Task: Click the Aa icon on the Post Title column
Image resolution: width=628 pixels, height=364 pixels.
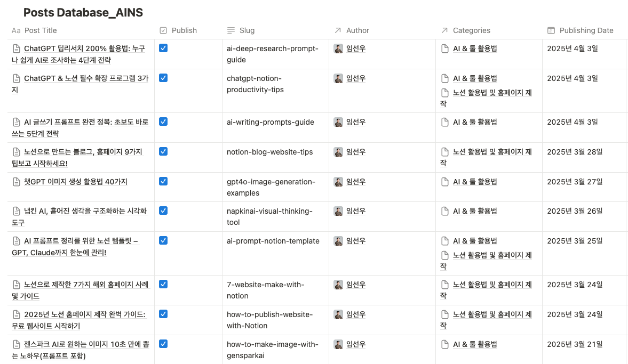Action: pyautogui.click(x=16, y=30)
